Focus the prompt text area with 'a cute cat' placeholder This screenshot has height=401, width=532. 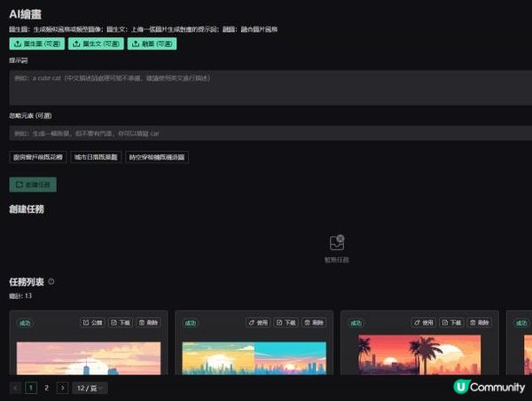tap(270, 88)
